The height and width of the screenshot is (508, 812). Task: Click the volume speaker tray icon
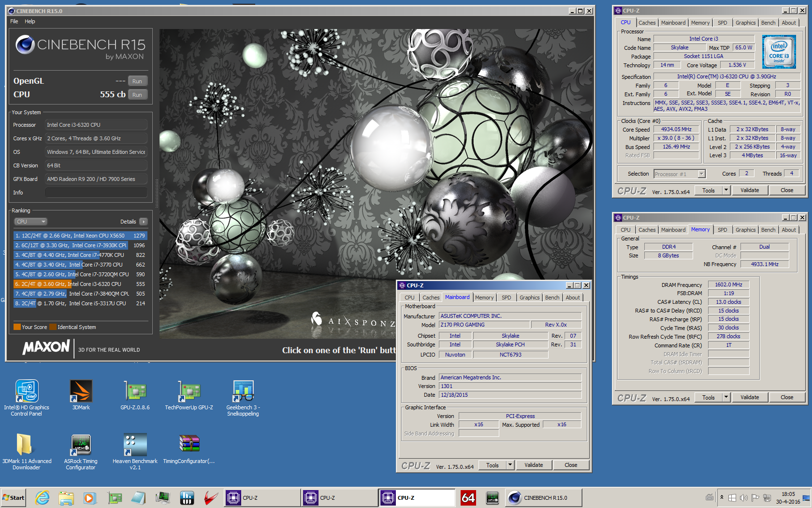click(x=743, y=497)
